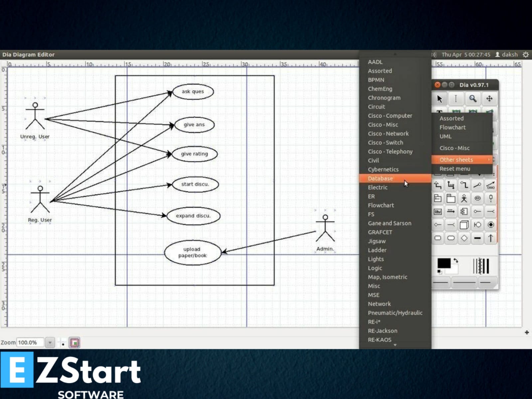The height and width of the screenshot is (399, 532).
Task: Expand the Other sheets submenu
Action: click(x=456, y=160)
